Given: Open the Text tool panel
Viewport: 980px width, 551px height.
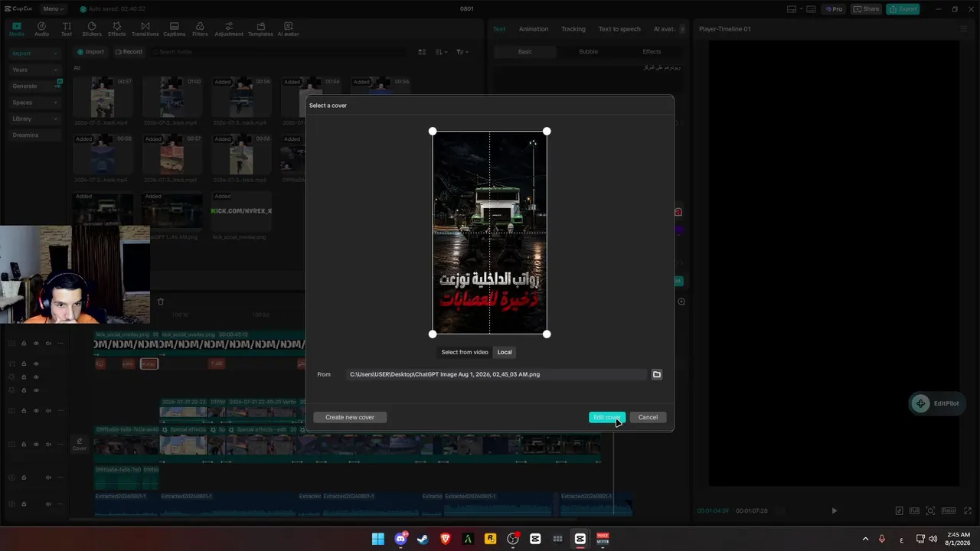Looking at the screenshot, I should pyautogui.click(x=67, y=29).
